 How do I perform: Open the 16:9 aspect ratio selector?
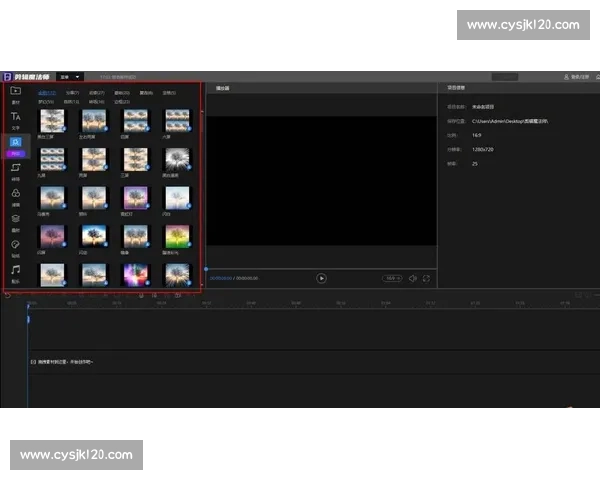[392, 278]
